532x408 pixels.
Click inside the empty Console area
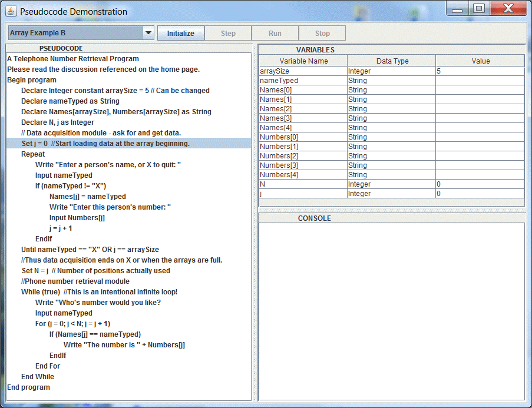[x=391, y=312]
